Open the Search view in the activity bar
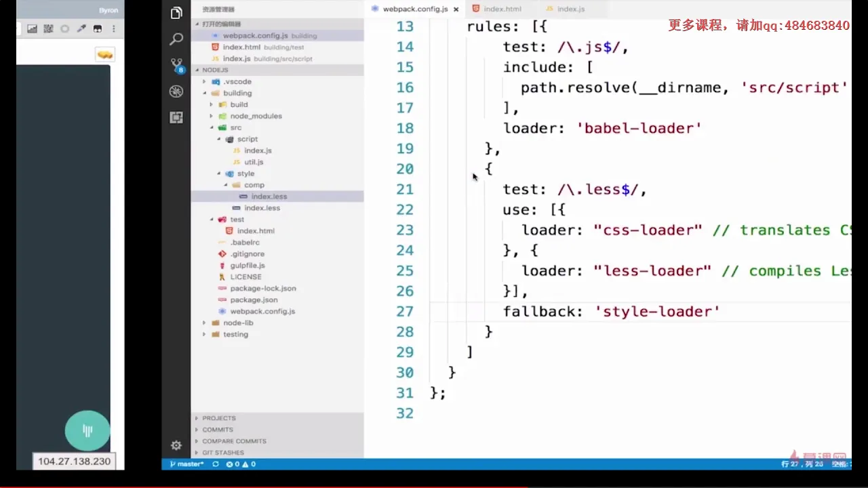This screenshot has height=488, width=868. point(176,39)
